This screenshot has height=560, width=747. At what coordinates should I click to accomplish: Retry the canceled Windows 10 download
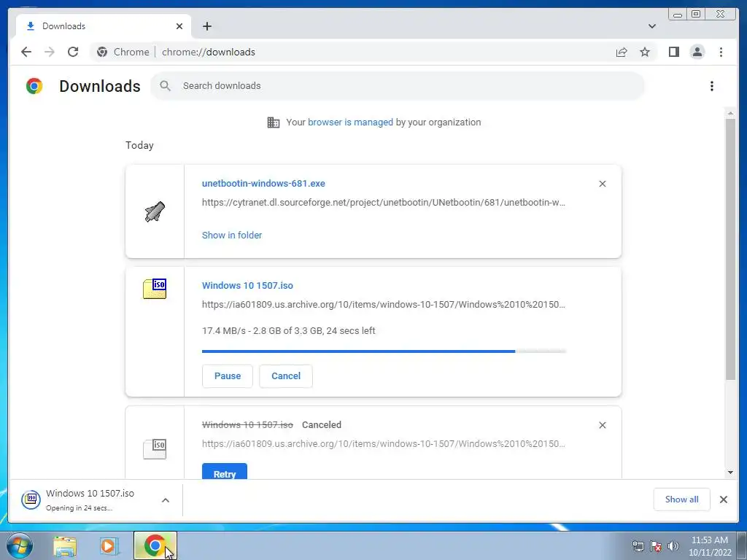point(225,472)
